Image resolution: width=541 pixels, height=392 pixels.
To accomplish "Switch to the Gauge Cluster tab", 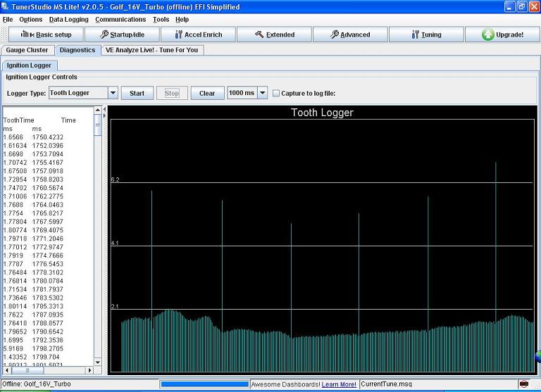I will [x=27, y=50].
